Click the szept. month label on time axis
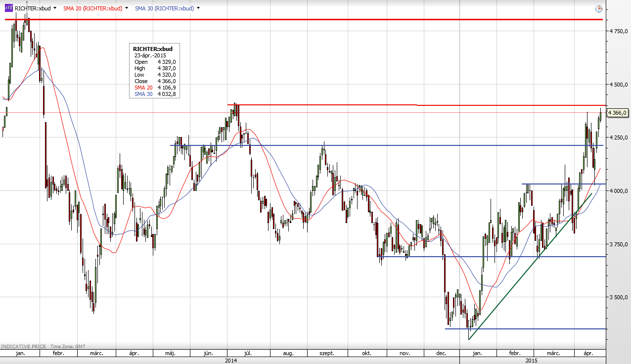 tap(326, 354)
